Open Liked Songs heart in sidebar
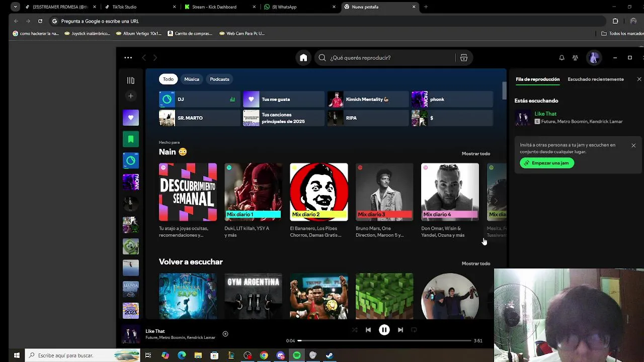This screenshot has width=644, height=362. point(131,118)
